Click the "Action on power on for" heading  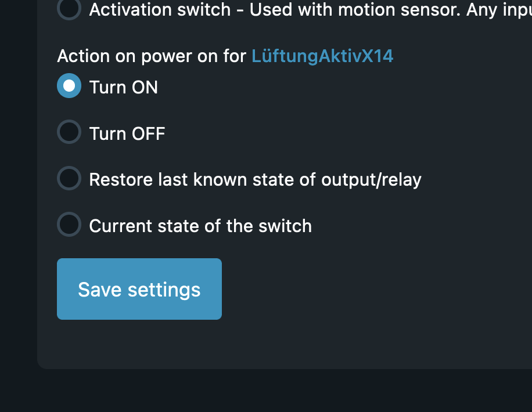pyautogui.click(x=153, y=56)
